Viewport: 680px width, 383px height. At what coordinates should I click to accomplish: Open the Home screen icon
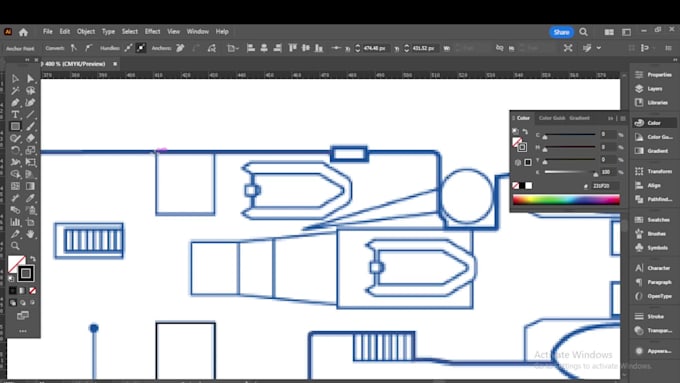pyautogui.click(x=23, y=32)
